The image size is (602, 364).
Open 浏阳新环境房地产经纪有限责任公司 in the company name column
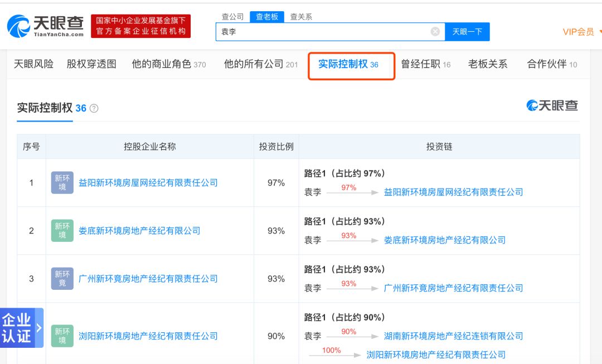(148, 336)
